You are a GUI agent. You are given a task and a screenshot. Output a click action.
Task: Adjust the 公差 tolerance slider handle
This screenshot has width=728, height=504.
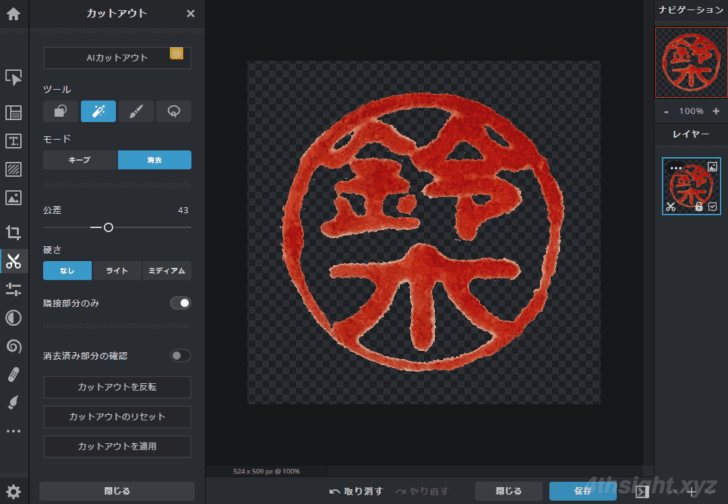(108, 228)
